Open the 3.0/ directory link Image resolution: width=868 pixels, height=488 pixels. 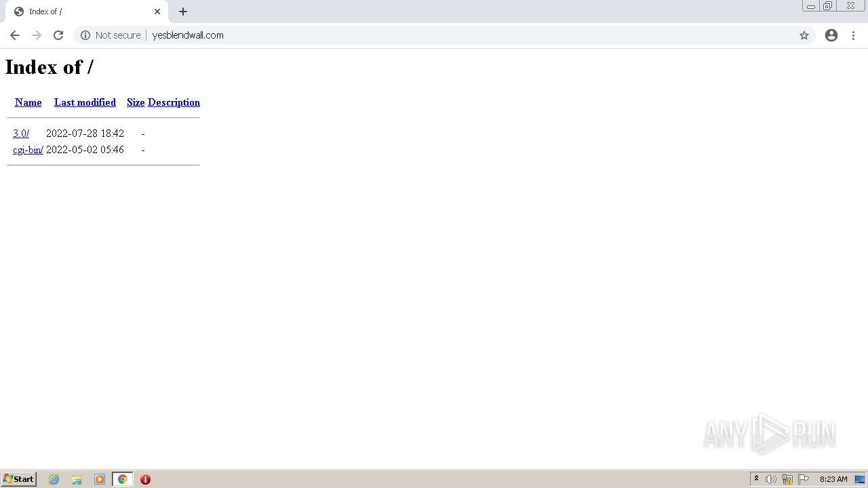21,134
